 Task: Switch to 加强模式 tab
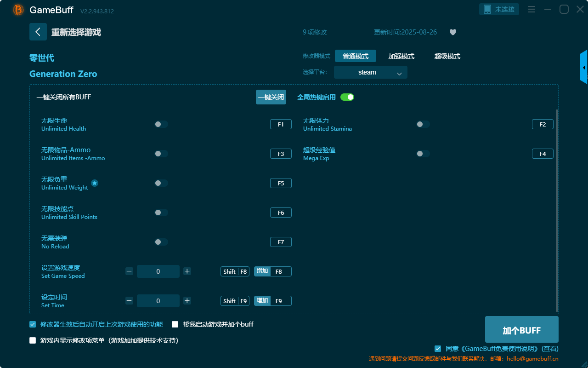click(401, 56)
